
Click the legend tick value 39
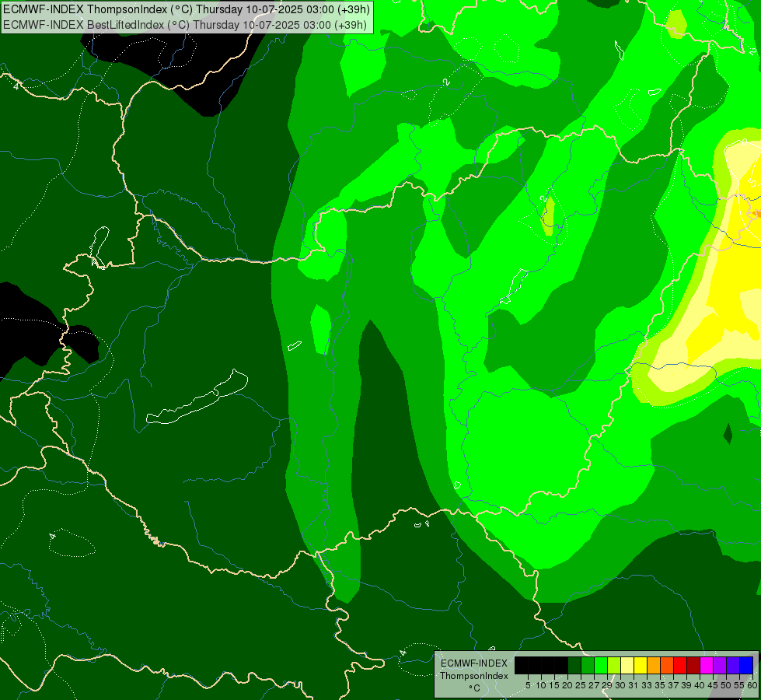686,685
